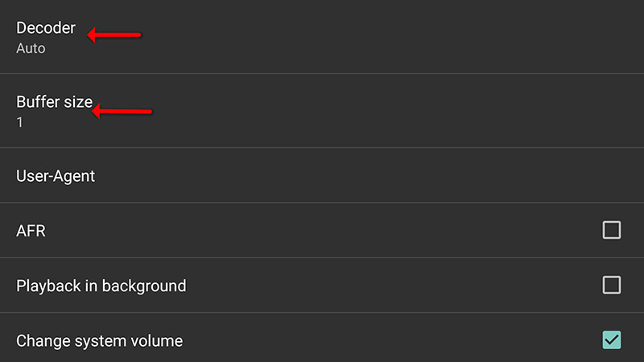This screenshot has height=362, width=644.
Task: Select the "User-Agent" title text
Action: (x=56, y=175)
